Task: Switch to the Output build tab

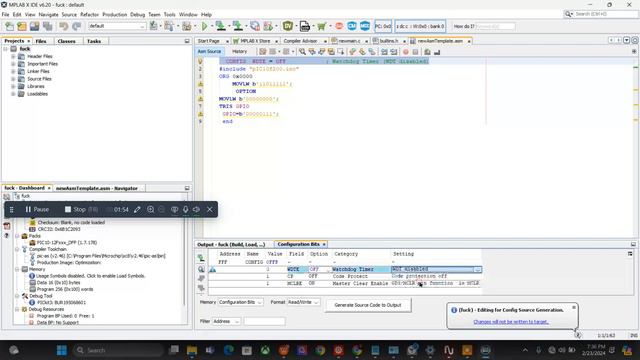Action: (x=231, y=244)
